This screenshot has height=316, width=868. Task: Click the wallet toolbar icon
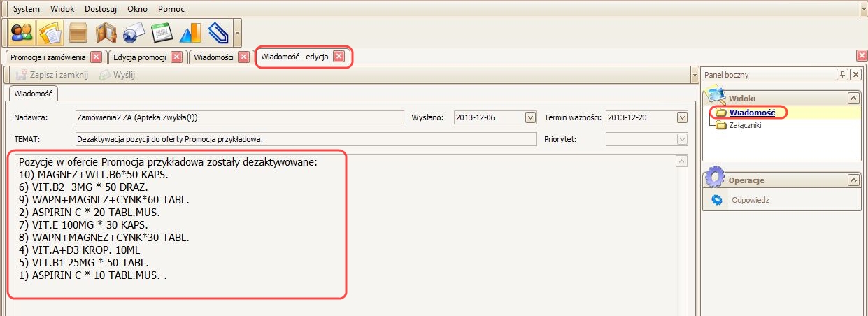pyautogui.click(x=106, y=33)
